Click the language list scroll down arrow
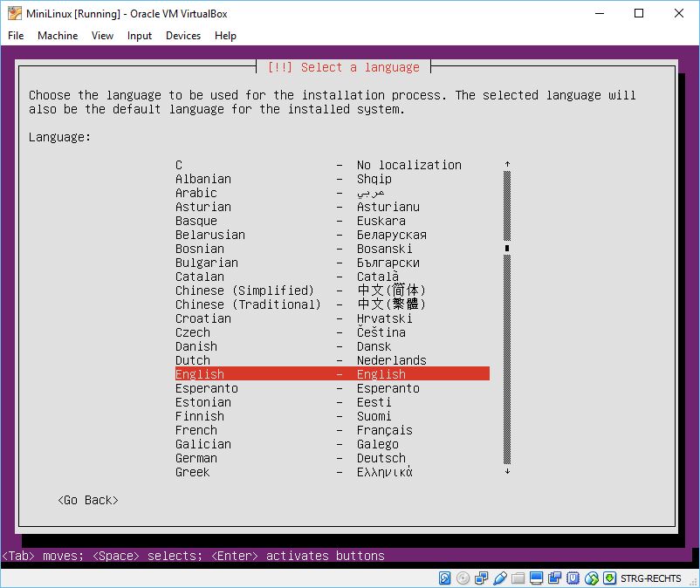The width and height of the screenshot is (700, 588). tap(506, 472)
